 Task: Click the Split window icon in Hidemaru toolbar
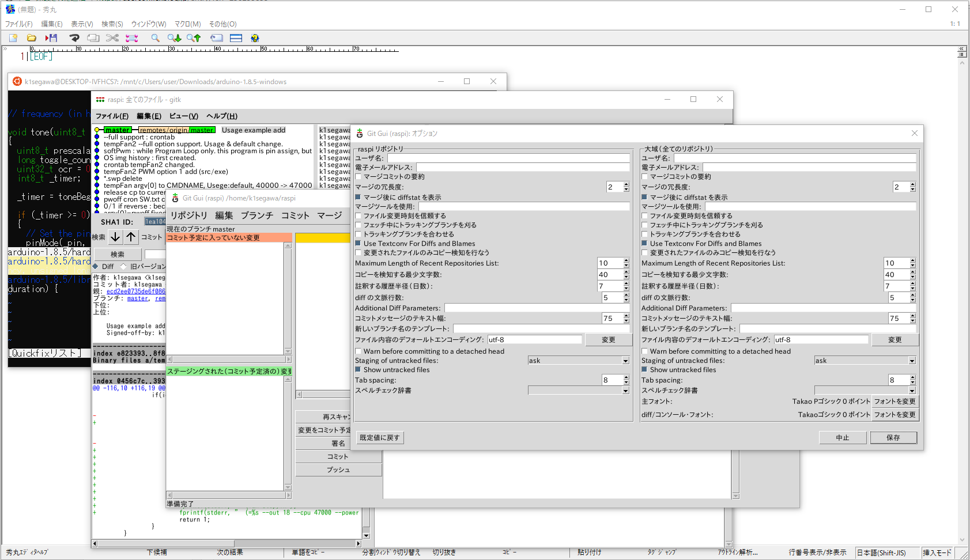click(x=236, y=38)
